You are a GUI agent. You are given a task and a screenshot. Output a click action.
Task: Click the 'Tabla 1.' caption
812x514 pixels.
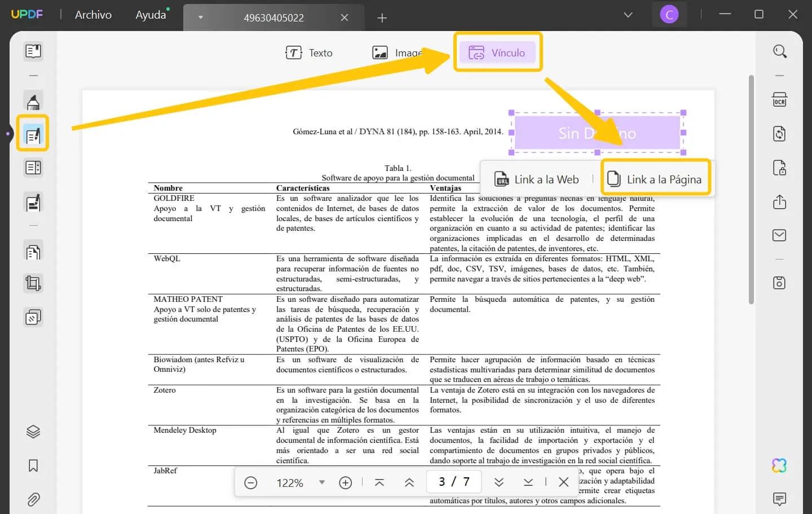(398, 168)
